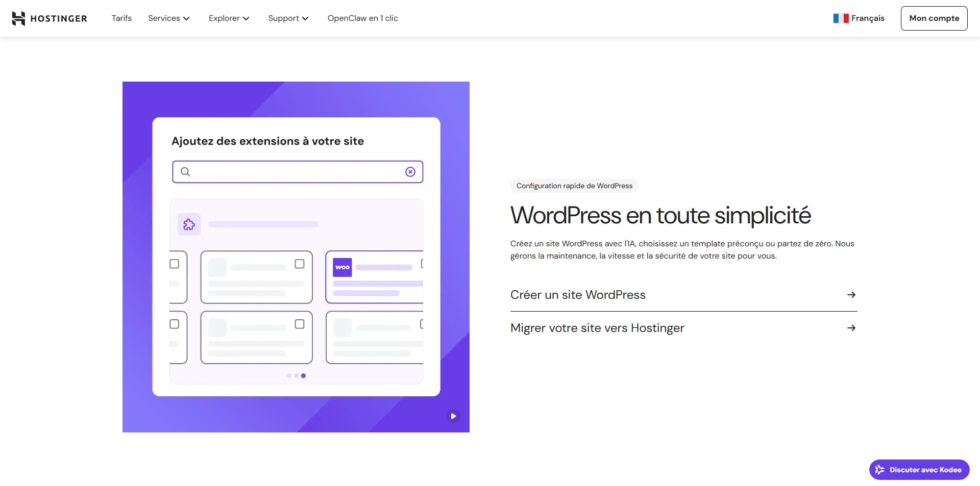The image size is (980, 486).
Task: Click arrow next to Migrer votre site
Action: pyautogui.click(x=851, y=328)
